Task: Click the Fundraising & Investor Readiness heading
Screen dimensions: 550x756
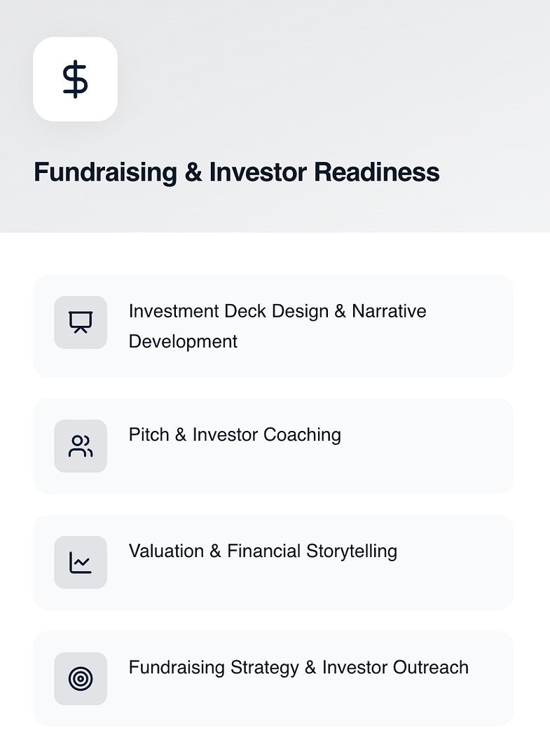Action: [237, 172]
